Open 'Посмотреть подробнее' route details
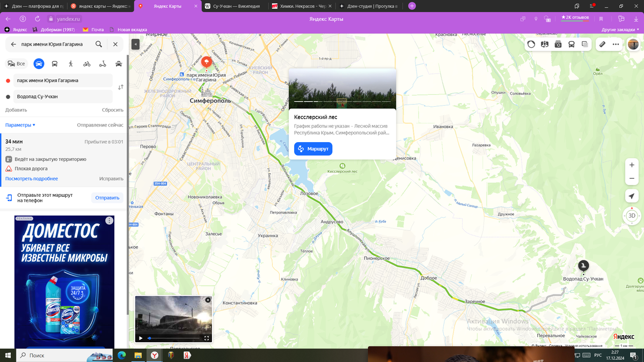This screenshot has height=362, width=644. click(32, 179)
